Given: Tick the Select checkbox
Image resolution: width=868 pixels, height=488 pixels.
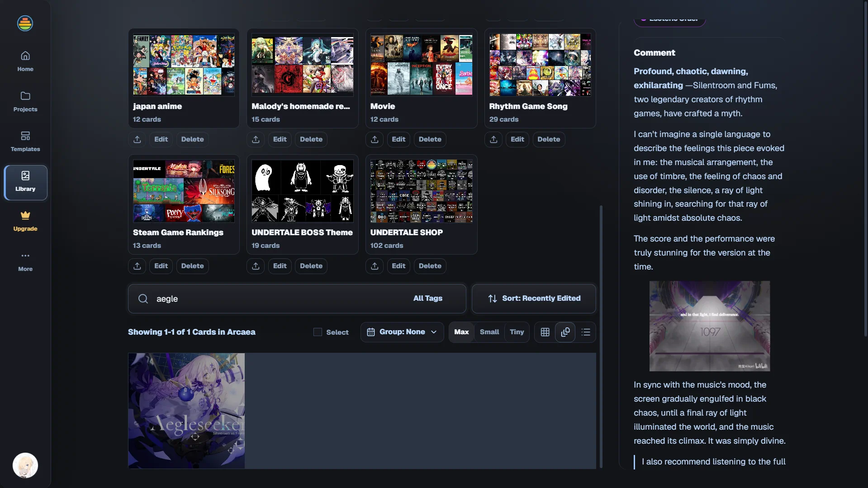Looking at the screenshot, I should 318,332.
